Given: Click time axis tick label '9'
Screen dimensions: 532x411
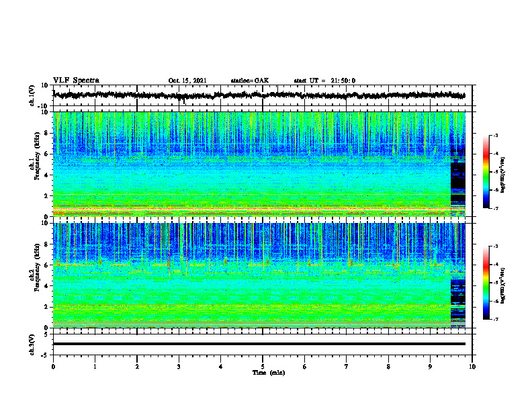Looking at the screenshot, I should (x=430, y=367).
